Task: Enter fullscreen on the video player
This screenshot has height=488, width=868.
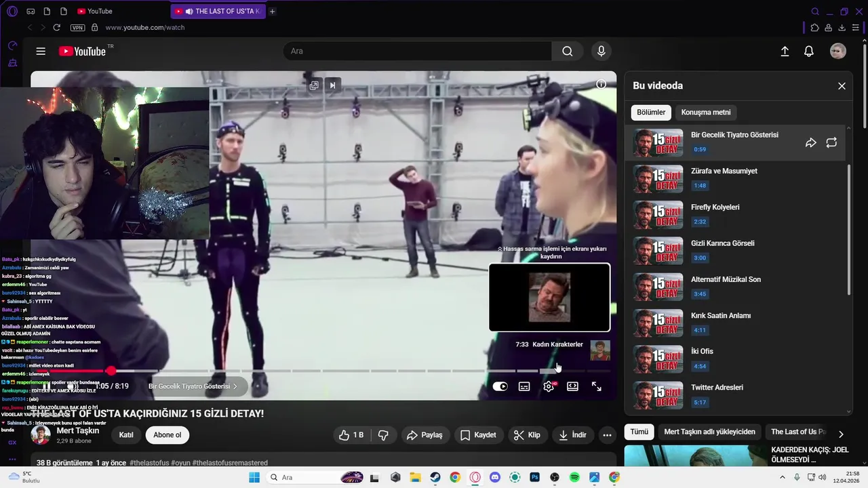Action: click(597, 386)
